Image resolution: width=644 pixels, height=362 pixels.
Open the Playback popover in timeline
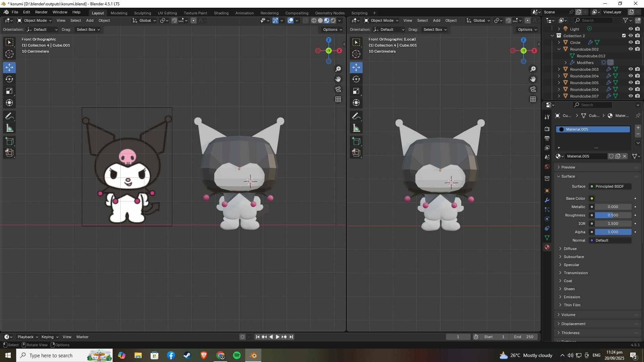(x=27, y=337)
